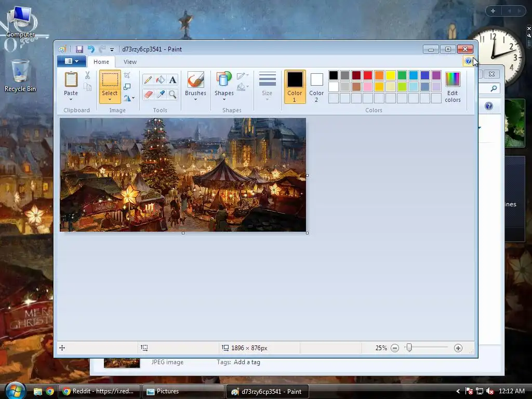The image size is (532, 399).
Task: Expand the Shapes dropdown arrow
Action: [224, 99]
